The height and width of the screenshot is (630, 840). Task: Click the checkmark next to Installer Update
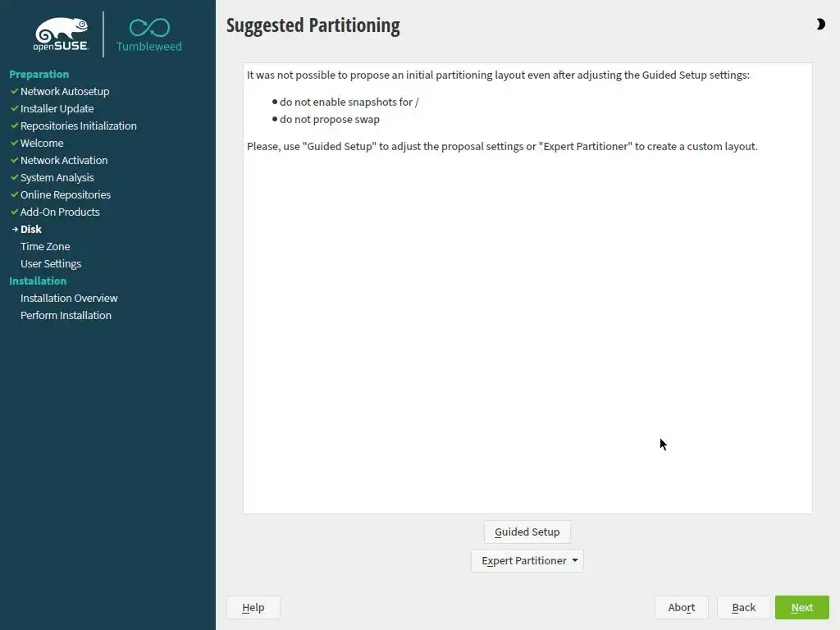pos(14,108)
